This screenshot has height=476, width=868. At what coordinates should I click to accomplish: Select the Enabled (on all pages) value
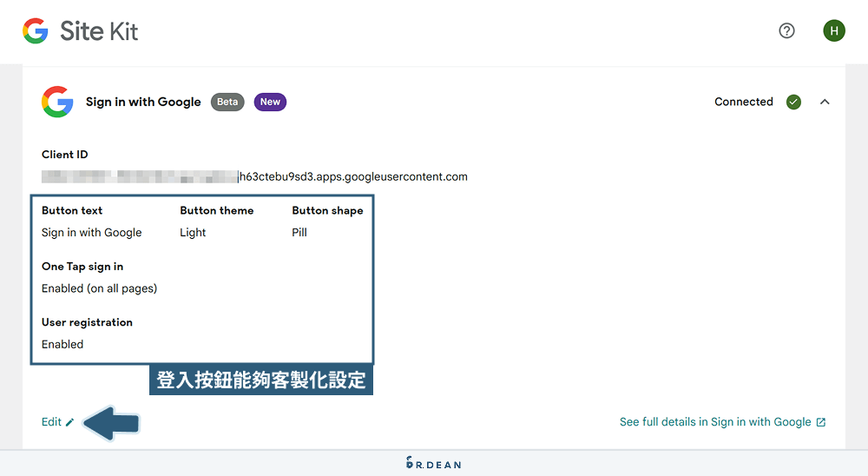[x=100, y=288]
